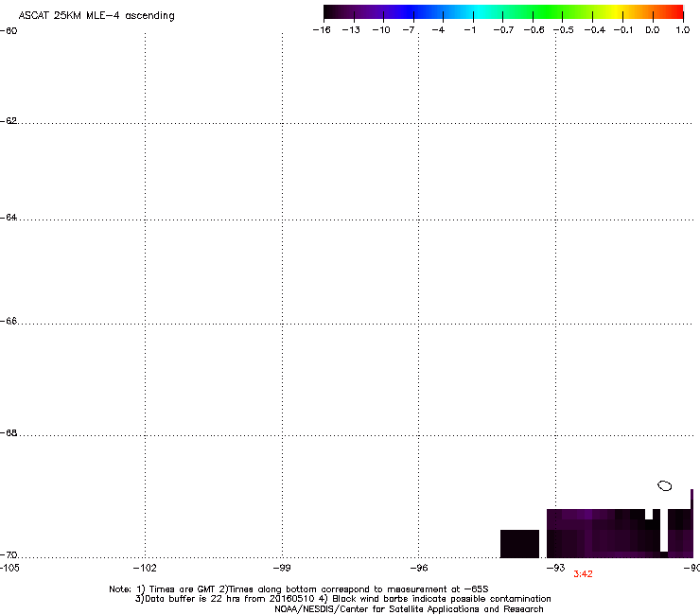Image resolution: width=700 pixels, height=615 pixels.
Task: Click the colorbar label -0.5
Action: 564,30
